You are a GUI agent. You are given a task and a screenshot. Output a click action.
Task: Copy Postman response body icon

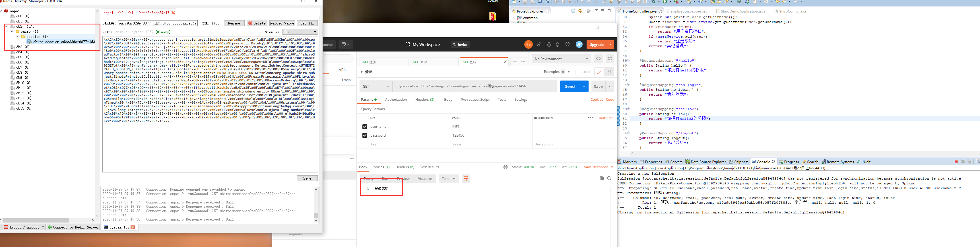click(x=601, y=178)
